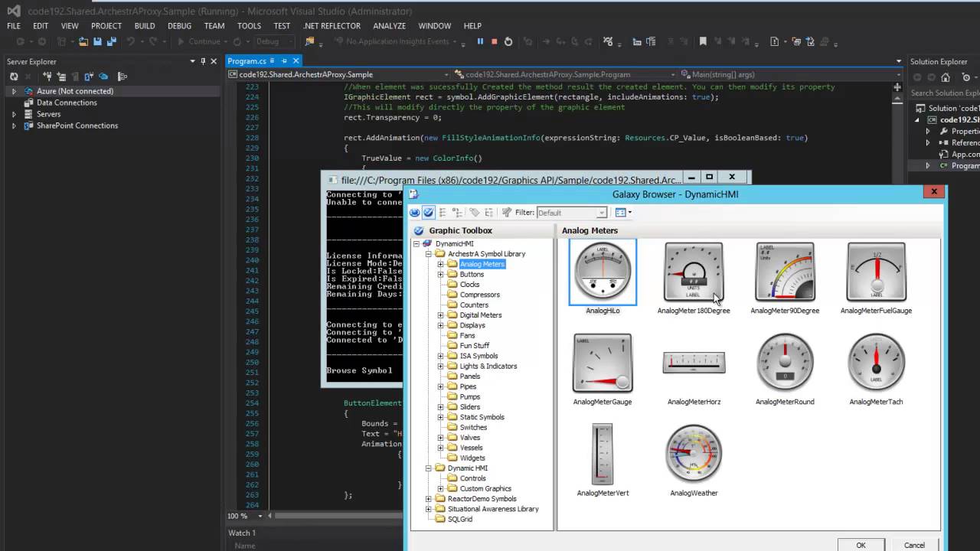
Task: Expand the Digital Meters folder
Action: 441,315
